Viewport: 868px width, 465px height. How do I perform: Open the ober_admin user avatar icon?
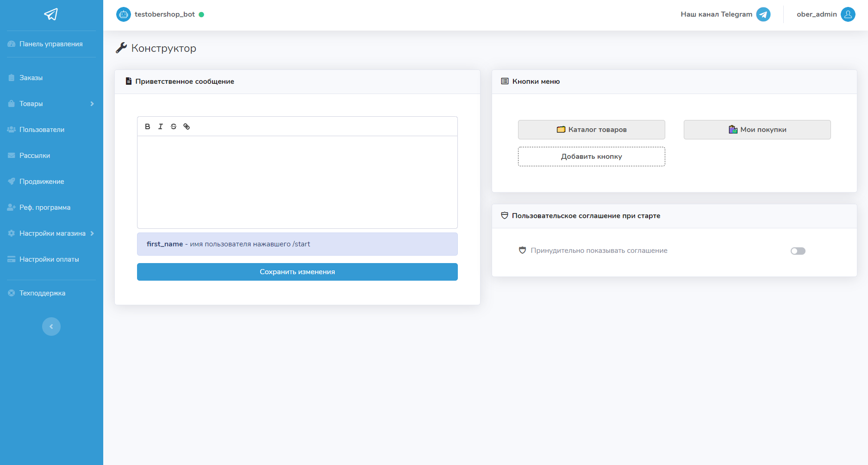click(x=848, y=14)
